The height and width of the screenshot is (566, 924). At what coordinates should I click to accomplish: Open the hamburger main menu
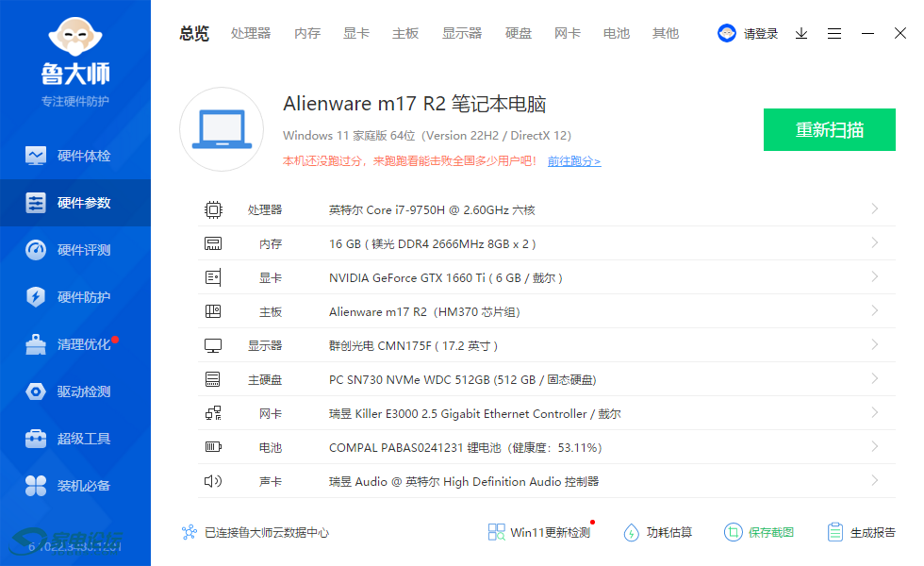(833, 34)
